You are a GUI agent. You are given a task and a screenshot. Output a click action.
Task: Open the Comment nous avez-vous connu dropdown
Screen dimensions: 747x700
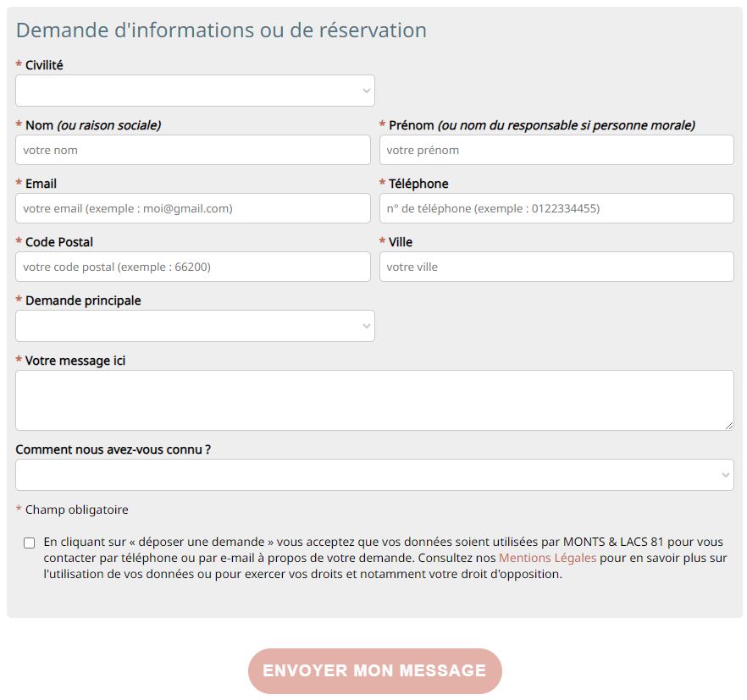374,475
